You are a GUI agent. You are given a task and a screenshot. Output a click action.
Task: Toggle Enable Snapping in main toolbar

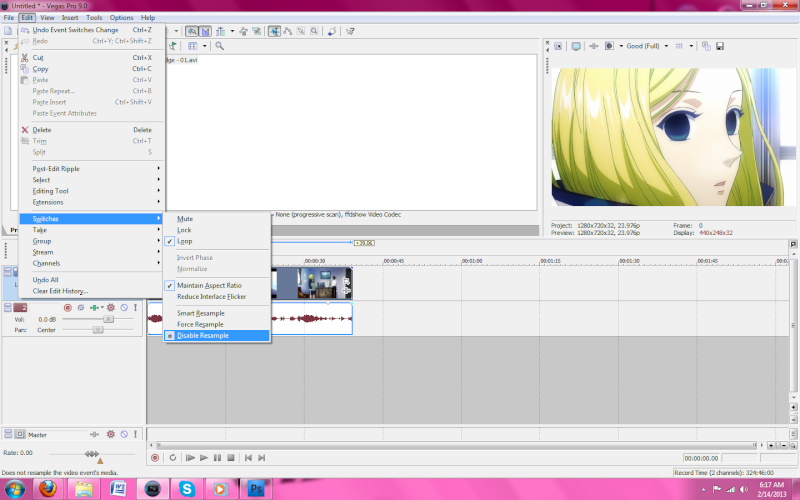192,32
